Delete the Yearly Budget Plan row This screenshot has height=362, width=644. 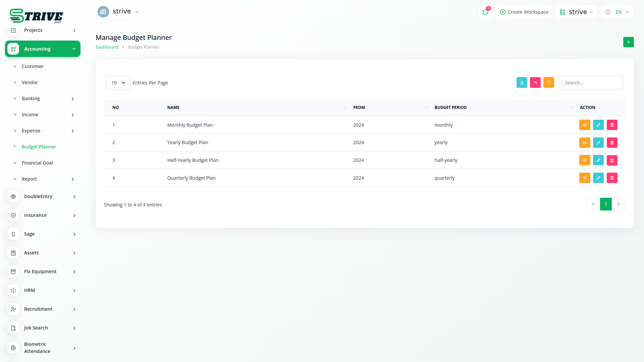pyautogui.click(x=612, y=143)
